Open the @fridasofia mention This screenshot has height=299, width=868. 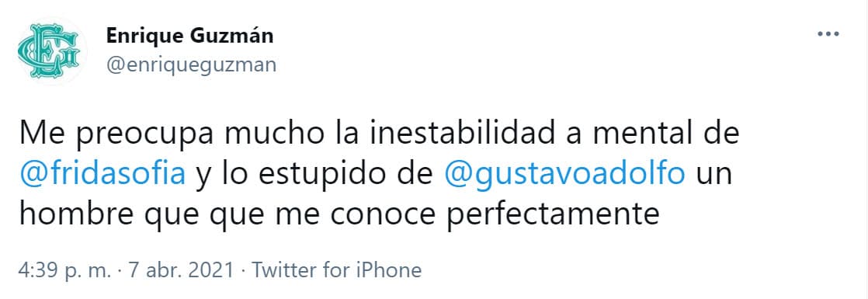pos(102,175)
